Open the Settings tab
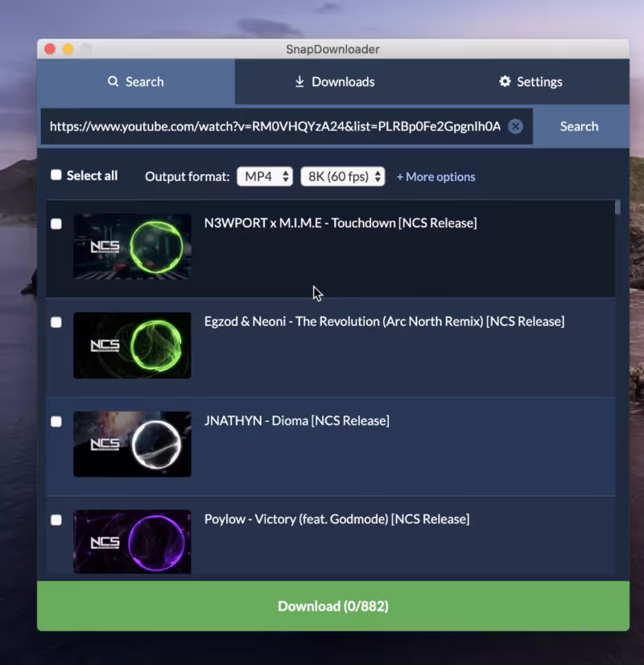 point(530,81)
